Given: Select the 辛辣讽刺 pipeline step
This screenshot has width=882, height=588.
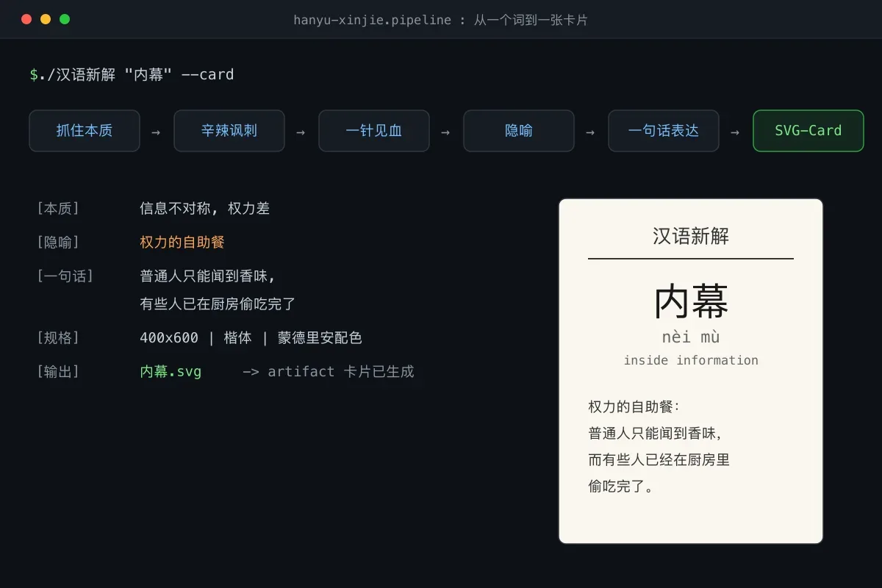Looking at the screenshot, I should pyautogui.click(x=229, y=131).
